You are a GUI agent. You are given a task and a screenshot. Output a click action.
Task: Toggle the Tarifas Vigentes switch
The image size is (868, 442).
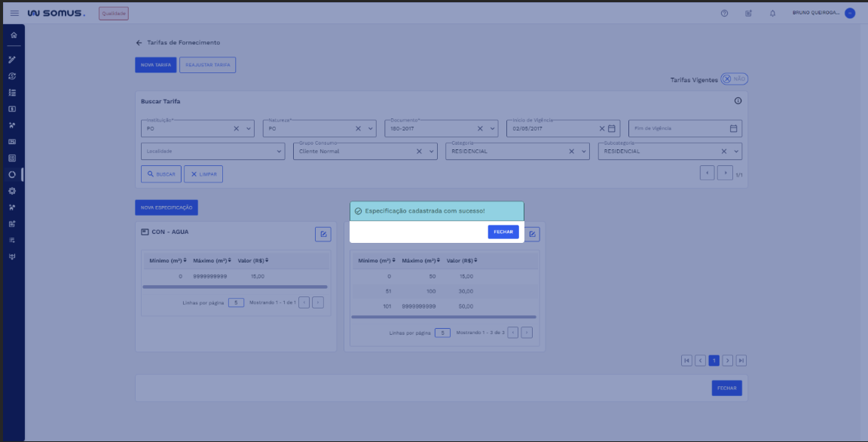tap(734, 79)
